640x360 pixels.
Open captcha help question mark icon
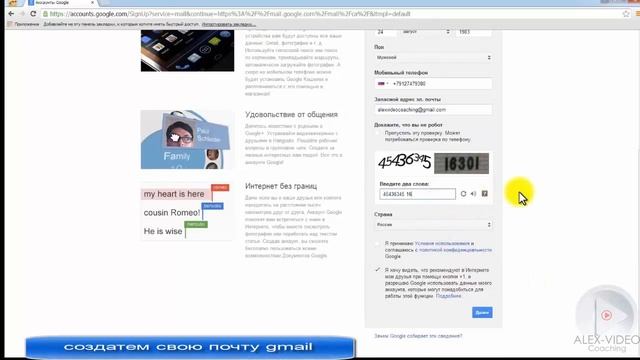click(x=484, y=193)
